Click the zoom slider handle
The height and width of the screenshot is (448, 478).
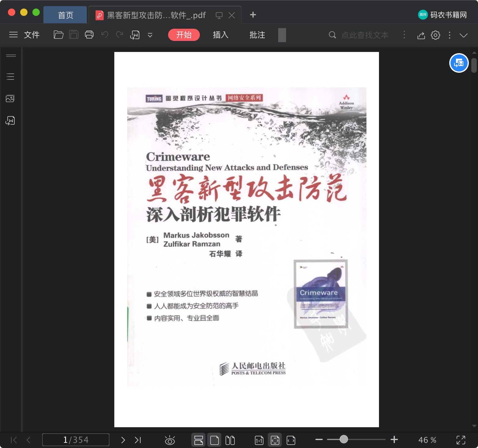pyautogui.click(x=344, y=439)
